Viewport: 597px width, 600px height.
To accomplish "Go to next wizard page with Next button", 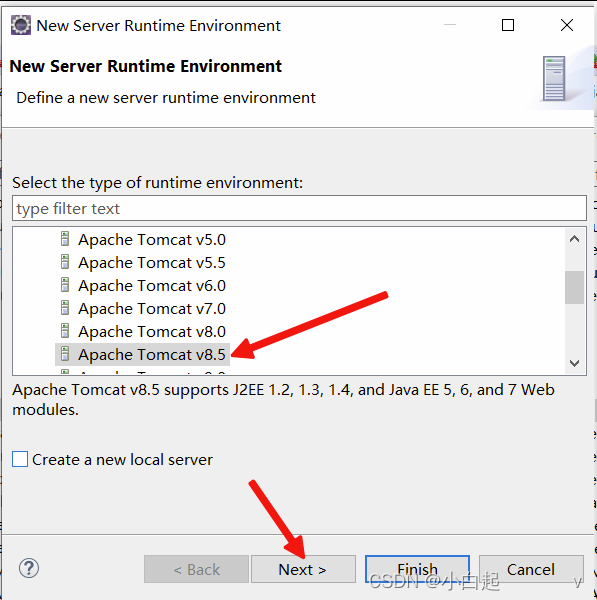I will [x=303, y=569].
